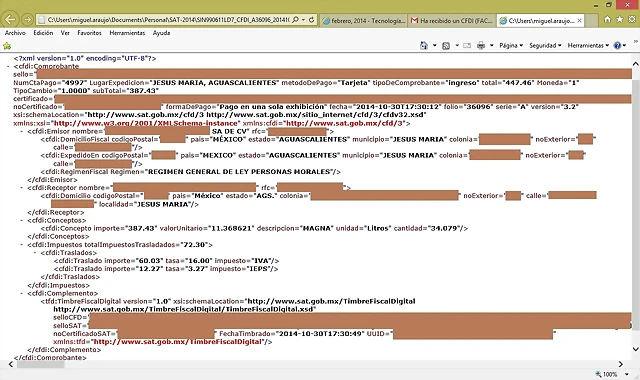Viewport: 640px width, 380px height.
Task: Open the Home icon beside the tabs
Action: 607,19
